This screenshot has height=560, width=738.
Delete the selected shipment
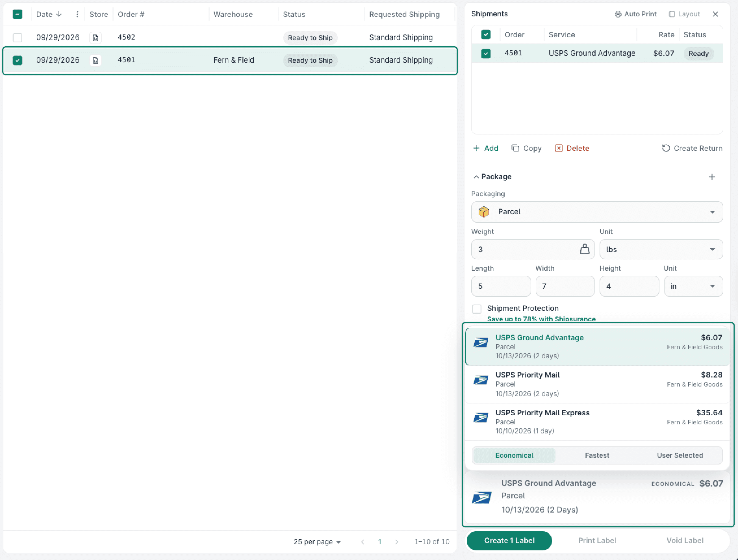pyautogui.click(x=572, y=148)
